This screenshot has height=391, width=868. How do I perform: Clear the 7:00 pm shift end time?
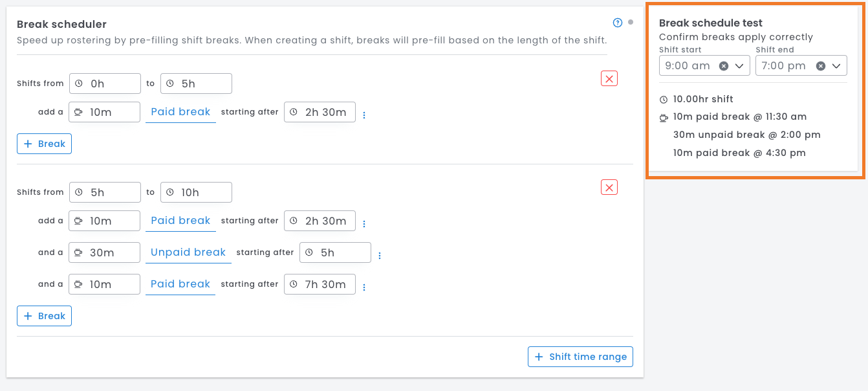coord(820,66)
